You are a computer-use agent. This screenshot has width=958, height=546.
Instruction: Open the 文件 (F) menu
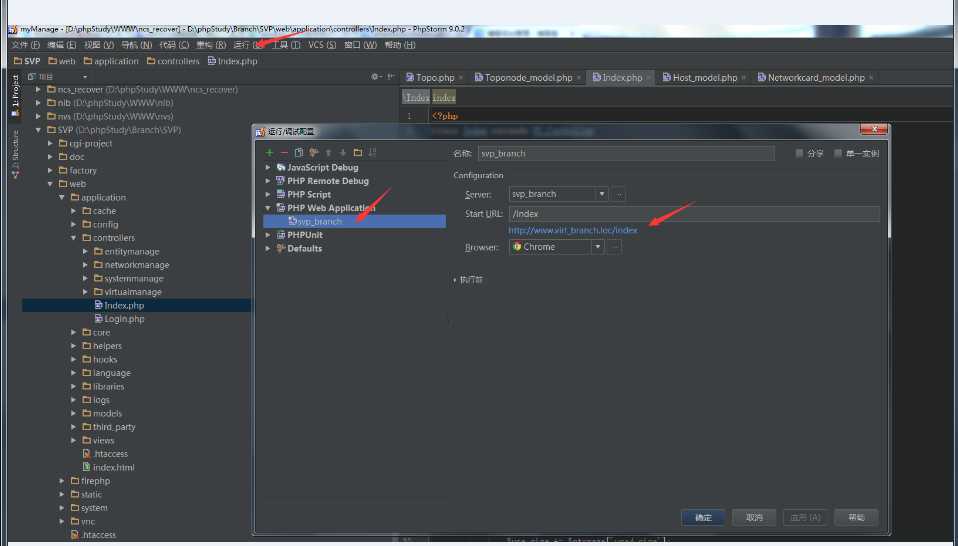(26, 45)
